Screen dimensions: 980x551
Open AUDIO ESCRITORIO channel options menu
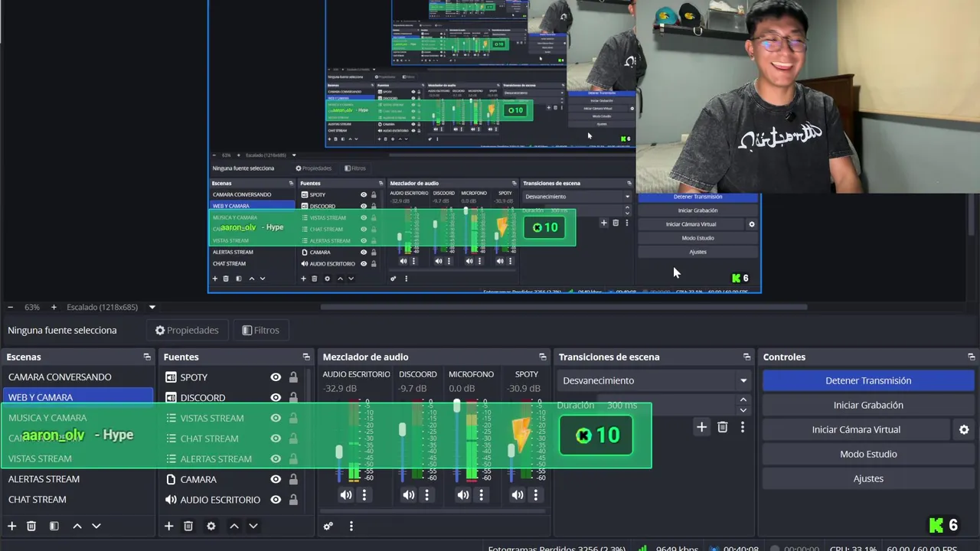tap(364, 495)
